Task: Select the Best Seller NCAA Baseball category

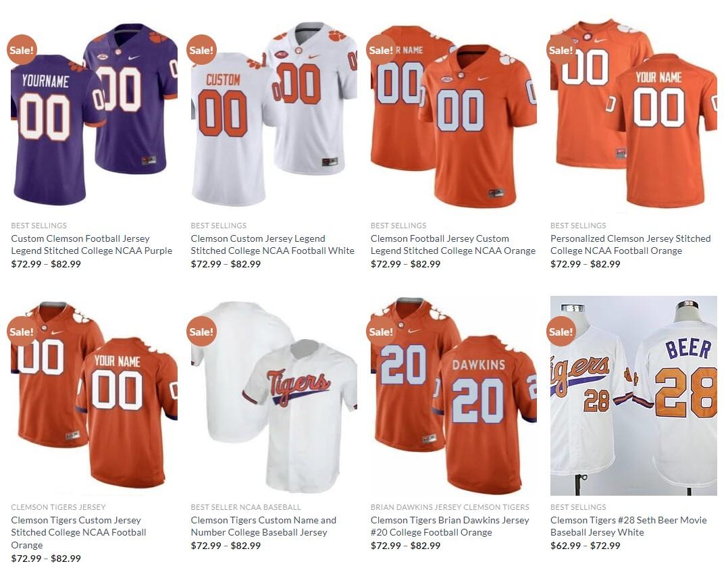Action: pos(246,507)
